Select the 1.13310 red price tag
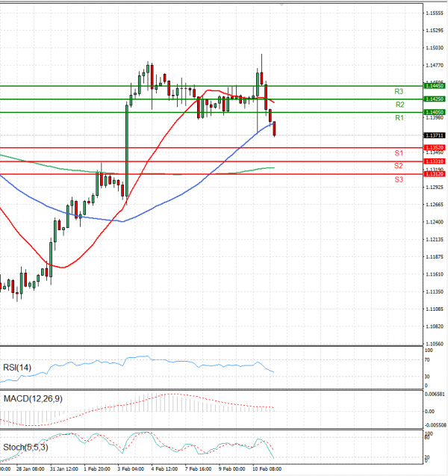 click(x=435, y=161)
